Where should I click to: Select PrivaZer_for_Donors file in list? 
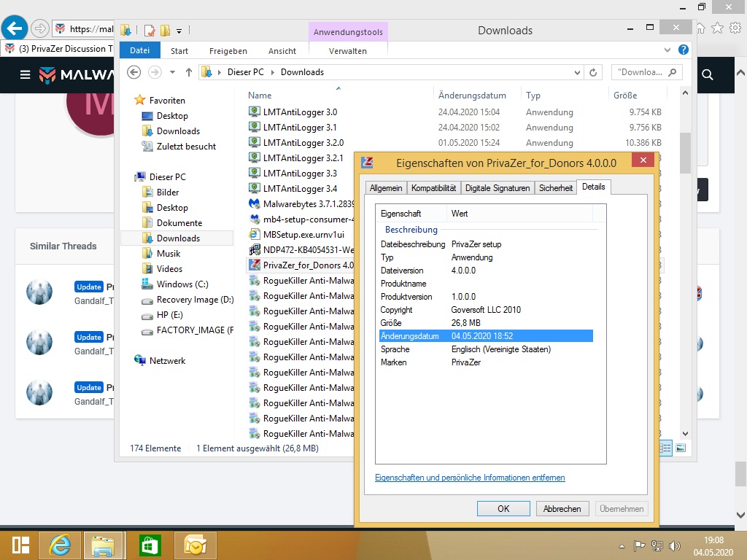pos(301,265)
